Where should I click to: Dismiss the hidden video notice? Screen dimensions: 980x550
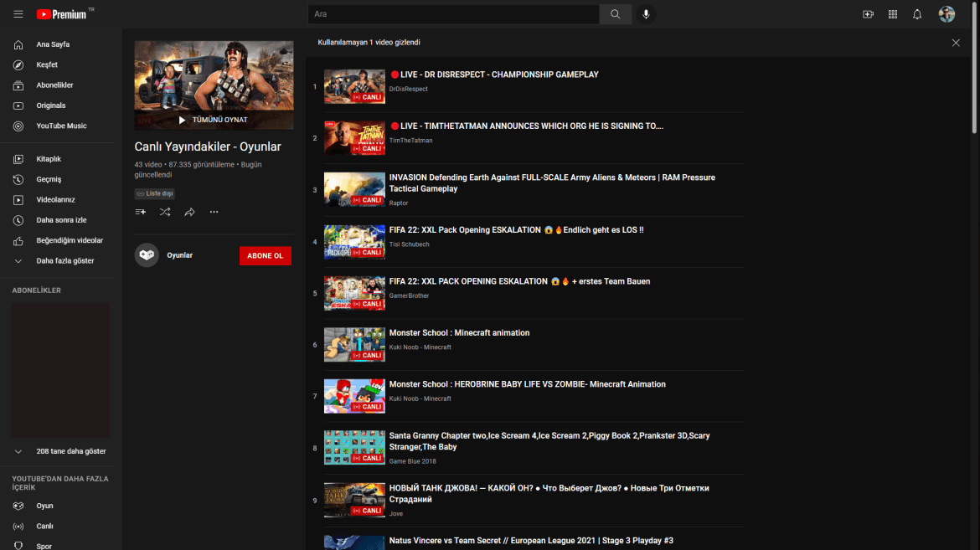tap(956, 43)
